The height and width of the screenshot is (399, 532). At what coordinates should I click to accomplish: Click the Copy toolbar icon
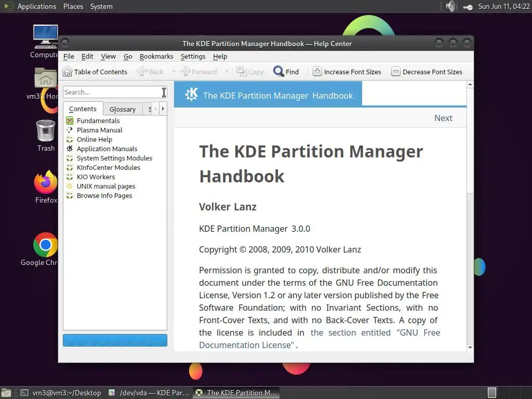[x=241, y=72]
